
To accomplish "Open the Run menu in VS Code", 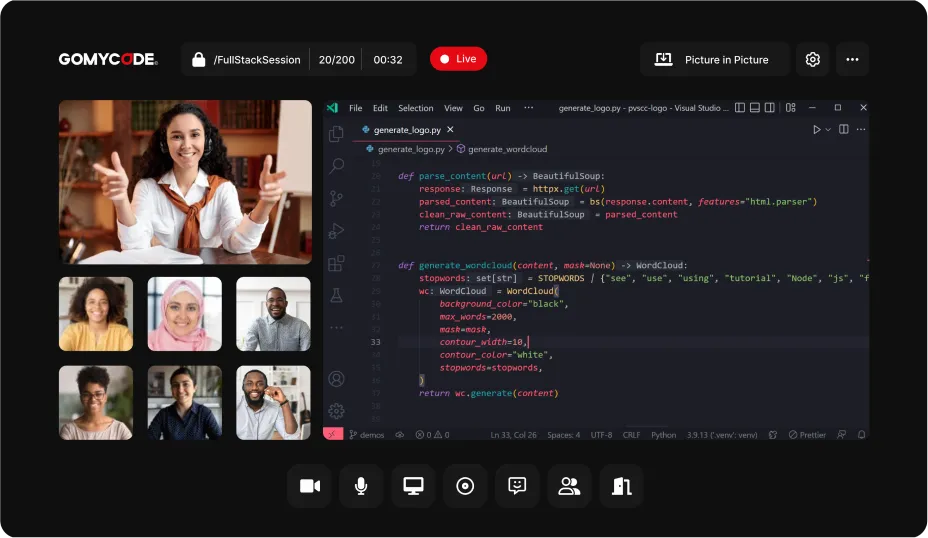I will click(502, 108).
